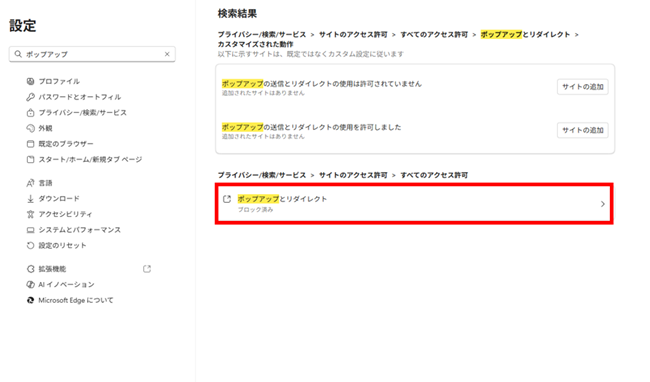Click ブロック済み status text
Image resolution: width=650 pixels, height=382 pixels.
255,210
